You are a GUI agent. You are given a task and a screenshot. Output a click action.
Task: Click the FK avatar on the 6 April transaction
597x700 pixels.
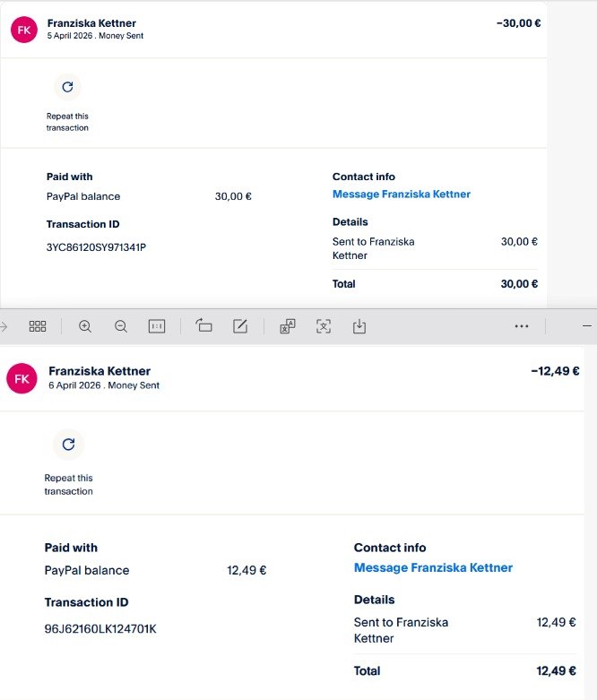pyautogui.click(x=22, y=378)
